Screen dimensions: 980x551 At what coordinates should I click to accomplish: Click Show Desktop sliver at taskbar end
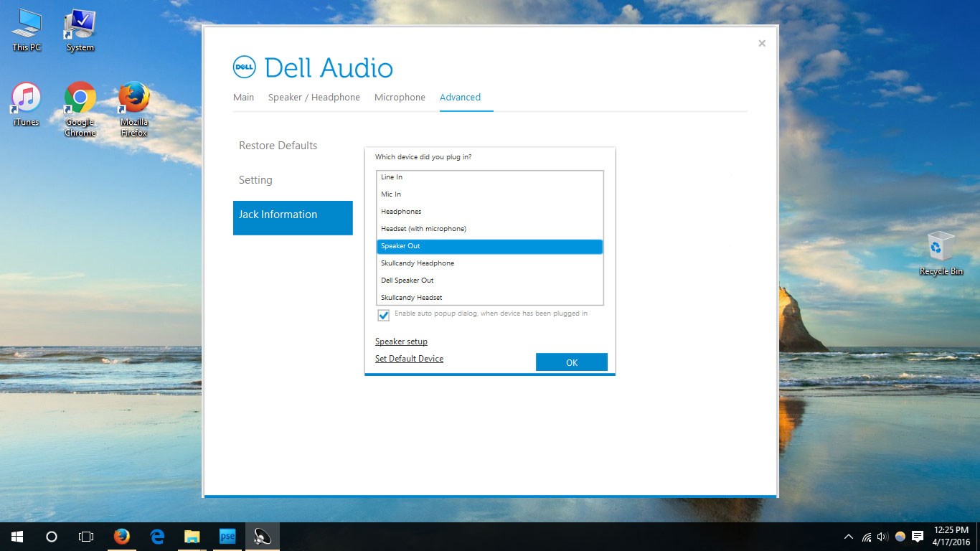tap(979, 537)
